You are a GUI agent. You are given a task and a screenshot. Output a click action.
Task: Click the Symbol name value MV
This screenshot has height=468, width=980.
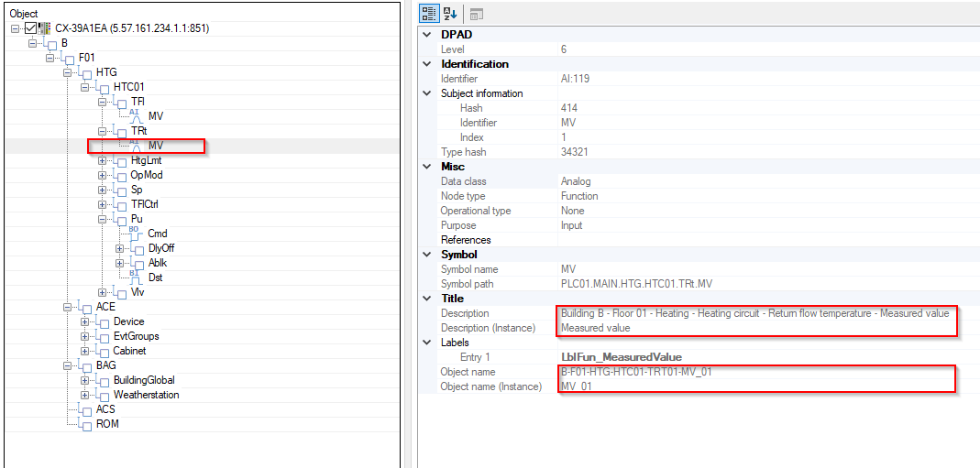click(x=567, y=269)
